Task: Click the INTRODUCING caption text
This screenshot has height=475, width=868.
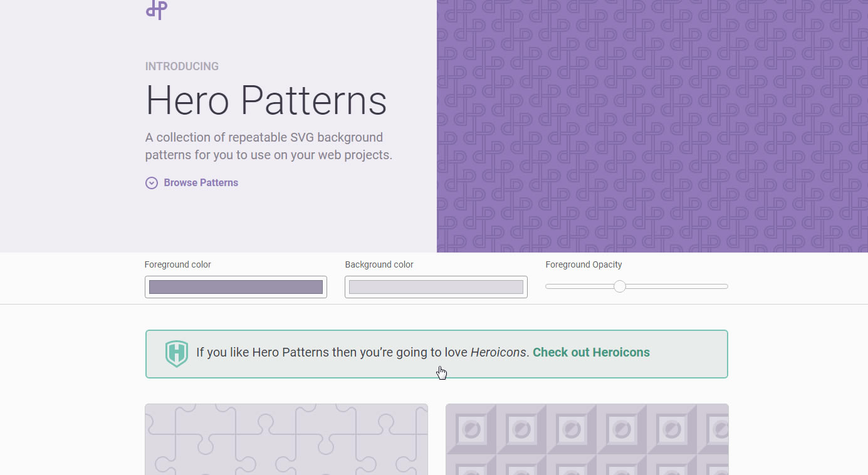Action: [x=182, y=66]
